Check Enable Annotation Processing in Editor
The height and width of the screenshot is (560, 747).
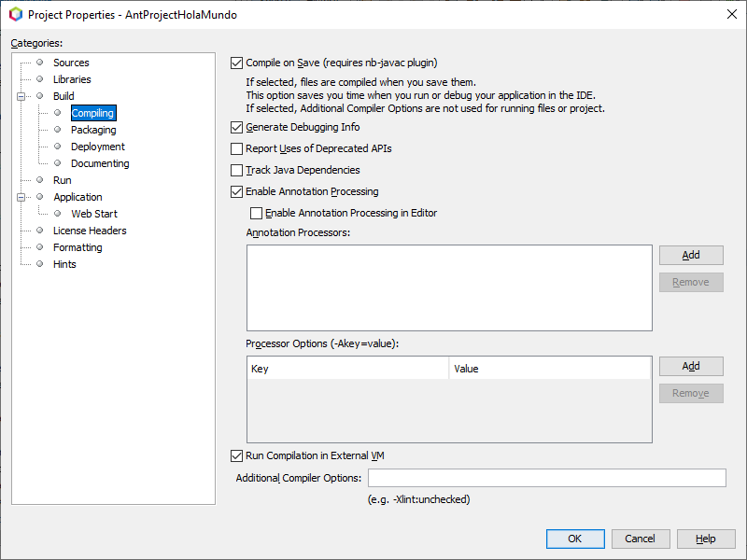pos(256,213)
